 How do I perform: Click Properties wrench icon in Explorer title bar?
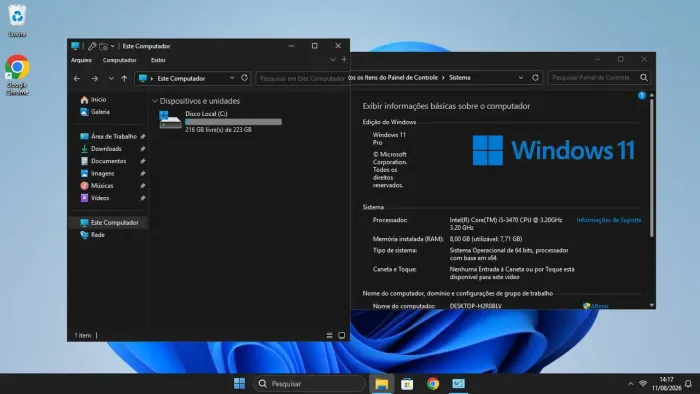(x=92, y=46)
